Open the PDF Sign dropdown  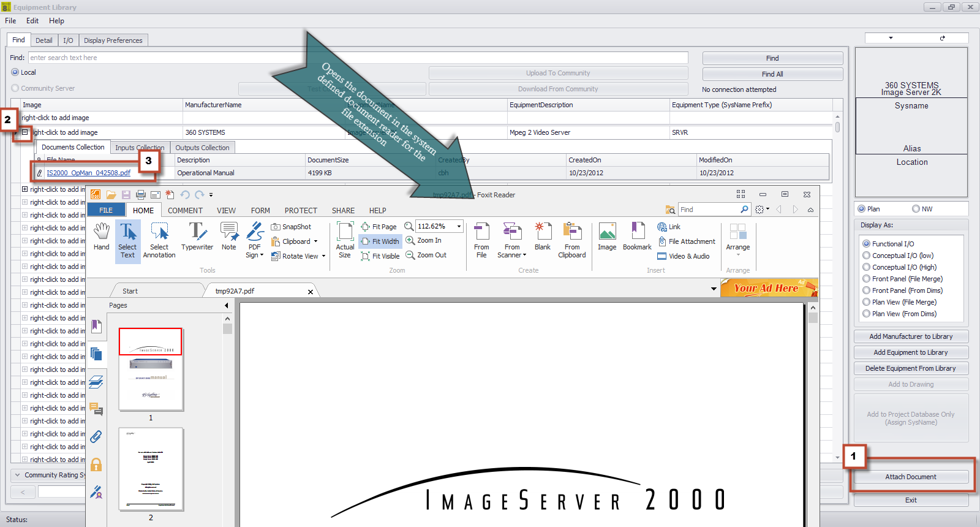(262, 255)
